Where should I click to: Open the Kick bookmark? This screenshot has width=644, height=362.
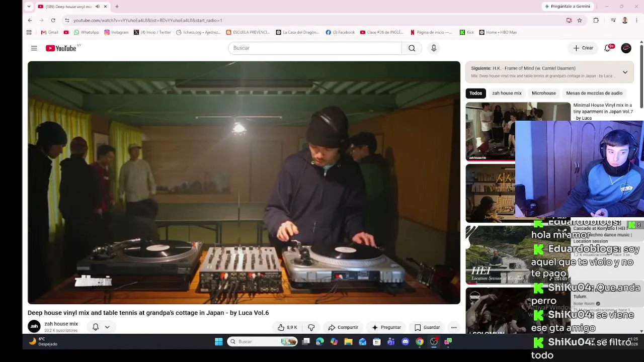click(x=467, y=32)
